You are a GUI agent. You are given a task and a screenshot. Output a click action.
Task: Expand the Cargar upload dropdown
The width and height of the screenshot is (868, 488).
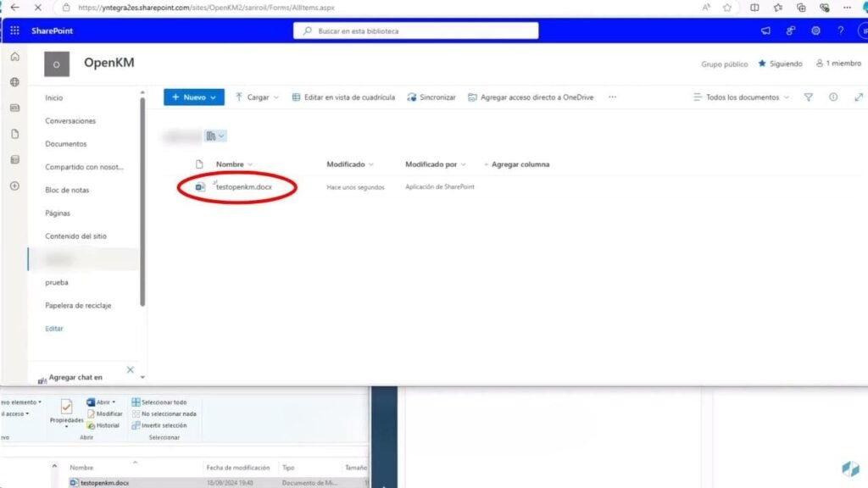(x=276, y=97)
